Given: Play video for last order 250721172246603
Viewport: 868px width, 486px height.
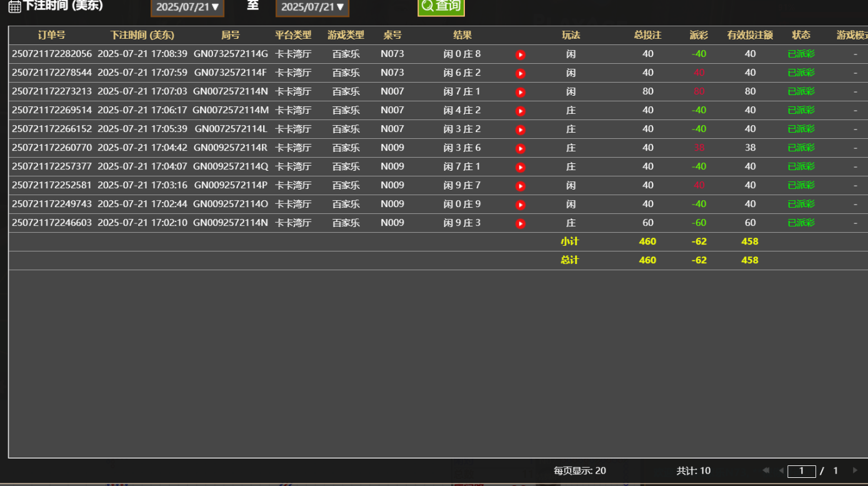Looking at the screenshot, I should (x=520, y=223).
